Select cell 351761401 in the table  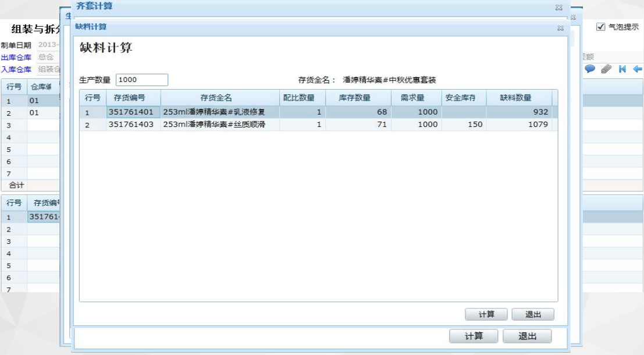[133, 112]
